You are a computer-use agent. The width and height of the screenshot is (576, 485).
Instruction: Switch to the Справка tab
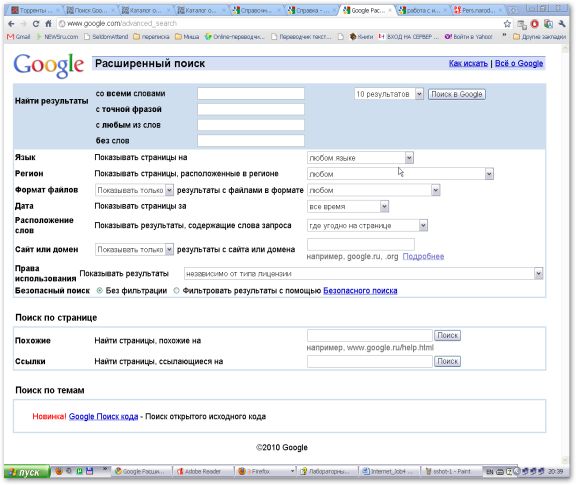click(x=312, y=10)
